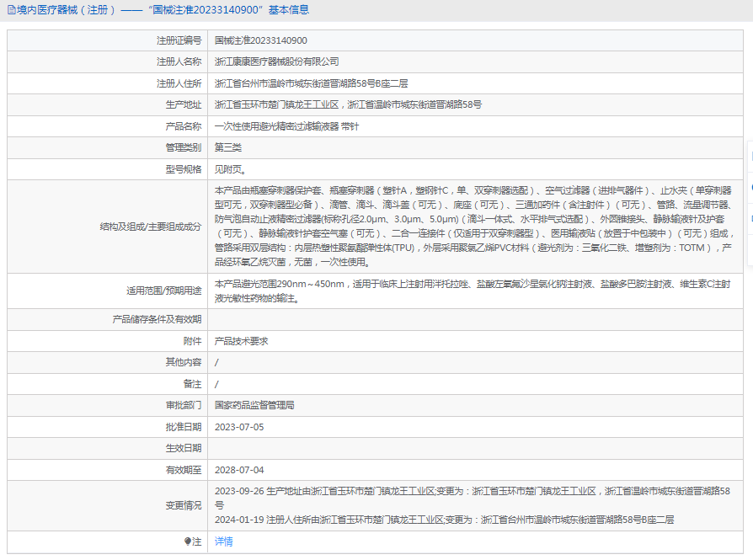Select the 产品技术要求 attachment value
This screenshot has width=753, height=560.
(242, 342)
